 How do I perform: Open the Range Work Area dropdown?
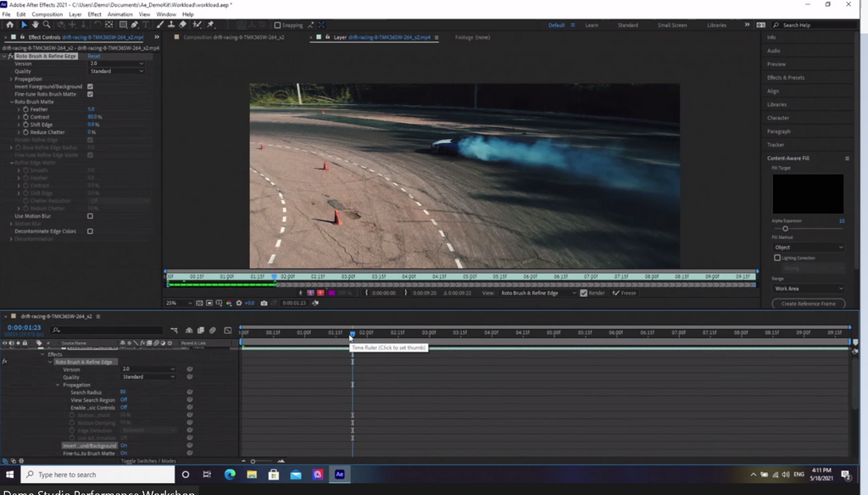tap(808, 288)
